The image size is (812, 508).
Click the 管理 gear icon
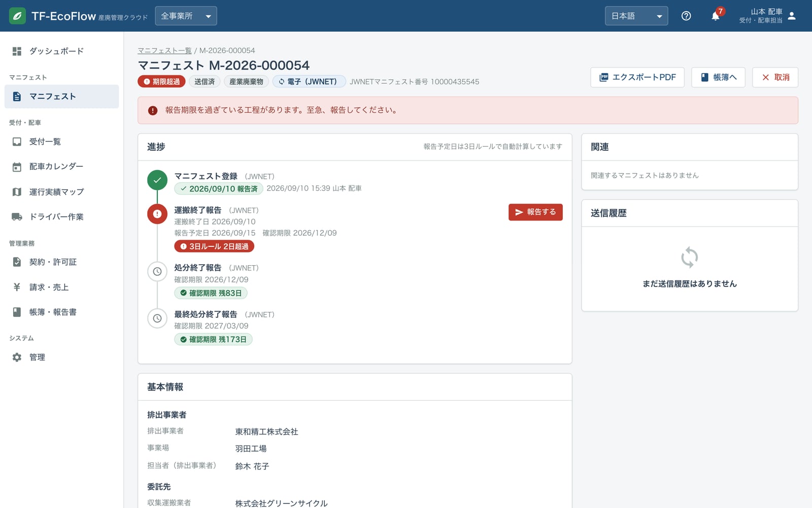[x=17, y=358]
